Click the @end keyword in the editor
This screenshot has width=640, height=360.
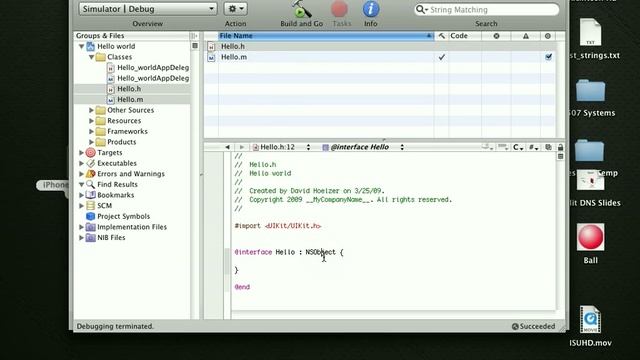[x=242, y=287]
